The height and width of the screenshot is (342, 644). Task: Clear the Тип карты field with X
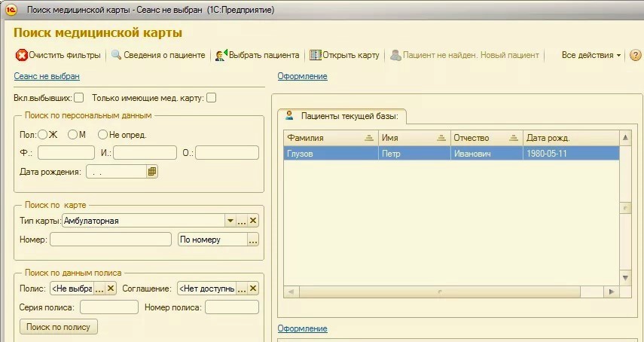tap(253, 221)
